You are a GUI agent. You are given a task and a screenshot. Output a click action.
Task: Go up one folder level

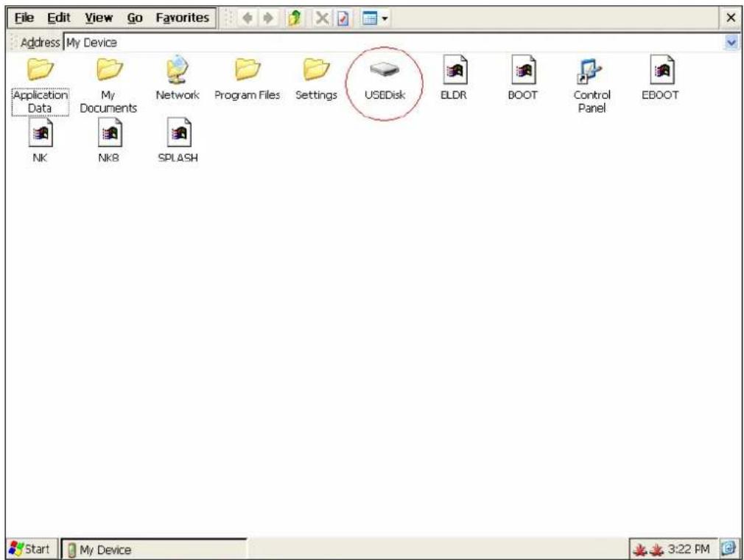point(295,18)
